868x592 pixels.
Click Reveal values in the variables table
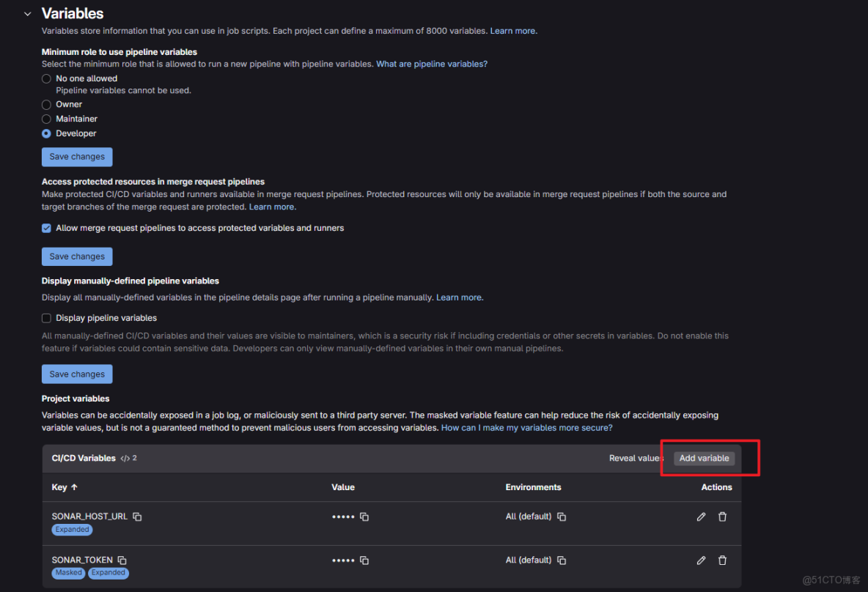point(635,458)
